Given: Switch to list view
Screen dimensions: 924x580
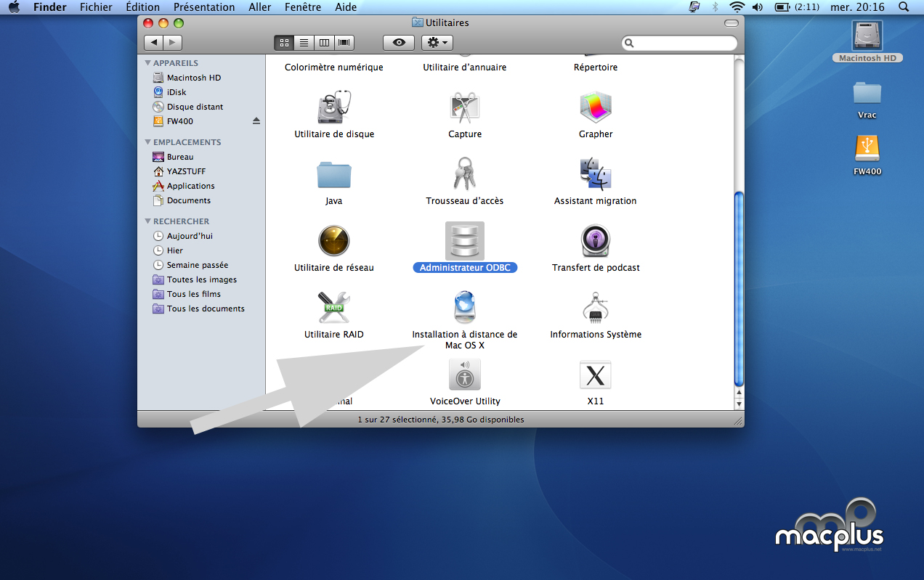Looking at the screenshot, I should pos(304,43).
